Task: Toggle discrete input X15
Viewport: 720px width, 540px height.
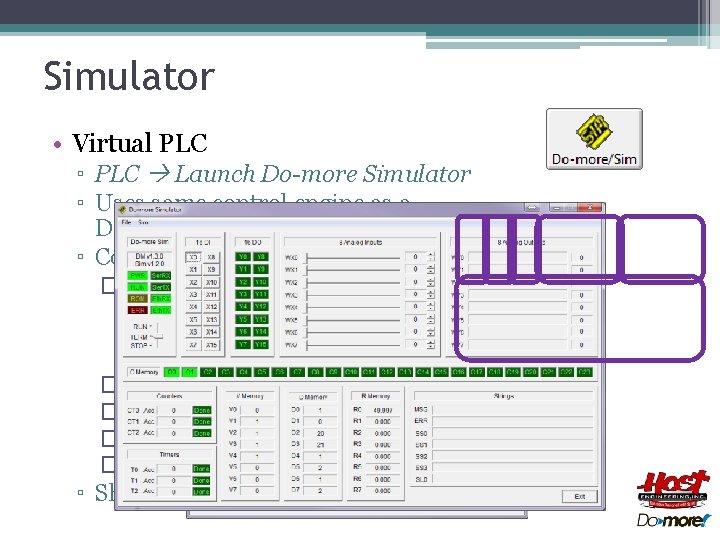Action: pos(211,345)
